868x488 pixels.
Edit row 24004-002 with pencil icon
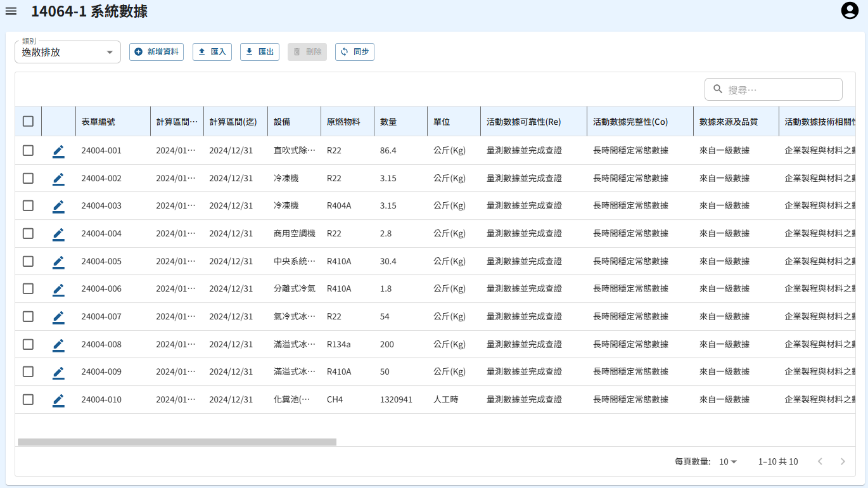coord(58,179)
